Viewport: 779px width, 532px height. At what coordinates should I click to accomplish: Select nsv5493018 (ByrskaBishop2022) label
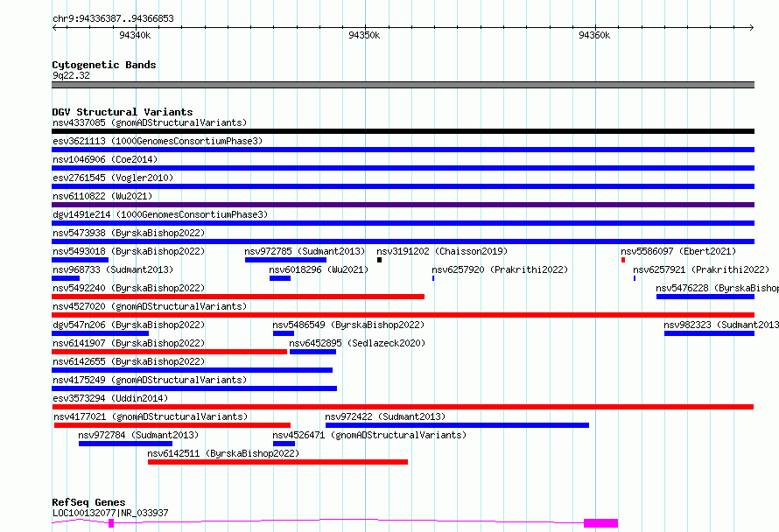(x=129, y=251)
